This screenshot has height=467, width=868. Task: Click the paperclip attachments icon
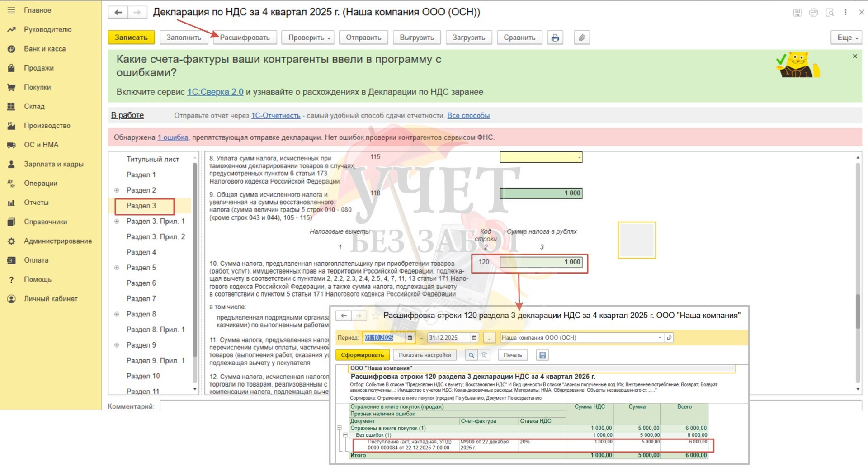tap(582, 38)
